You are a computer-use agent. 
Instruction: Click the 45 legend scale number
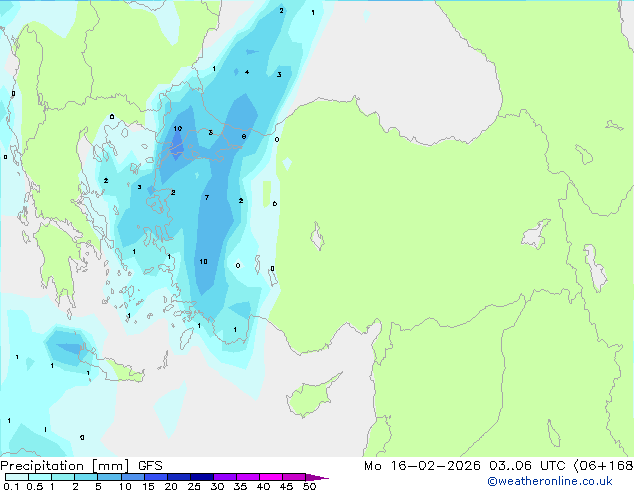[x=286, y=486]
